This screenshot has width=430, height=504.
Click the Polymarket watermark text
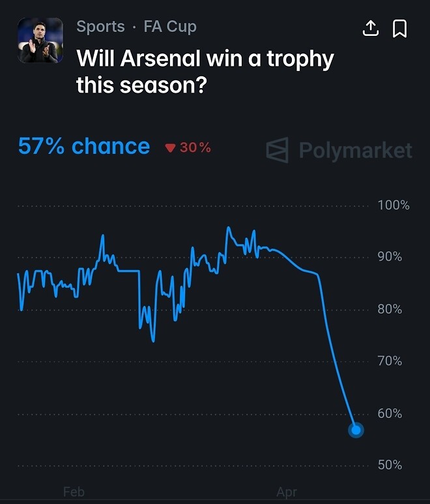(355, 151)
